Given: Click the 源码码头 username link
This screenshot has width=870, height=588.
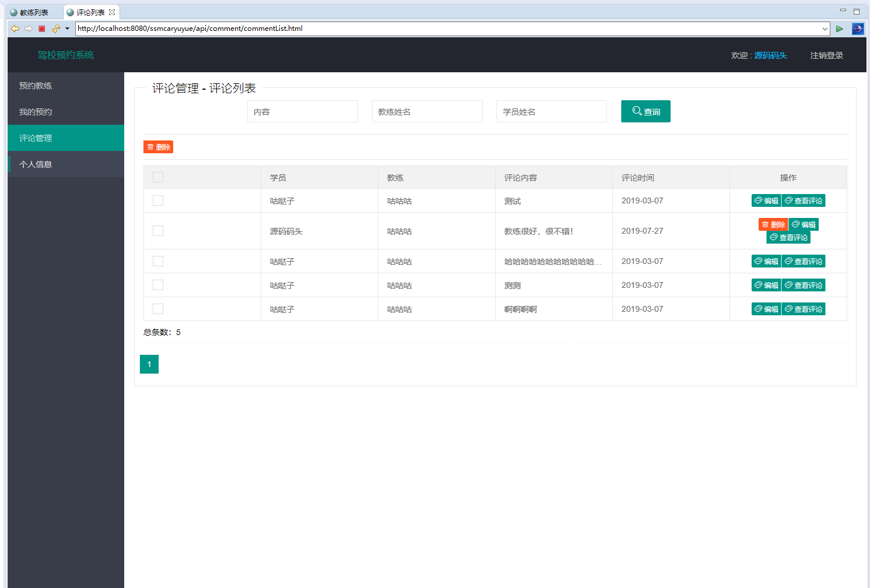Looking at the screenshot, I should click(x=770, y=55).
